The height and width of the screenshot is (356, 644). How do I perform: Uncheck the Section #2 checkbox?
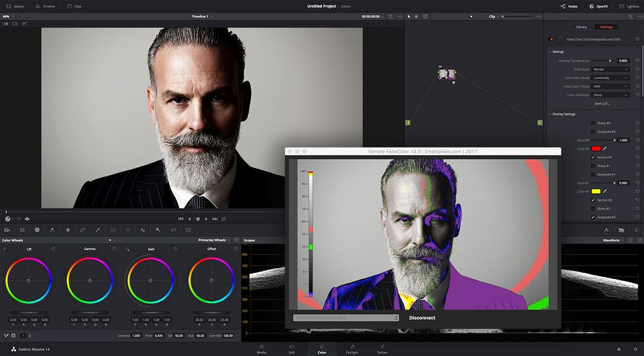(x=592, y=200)
